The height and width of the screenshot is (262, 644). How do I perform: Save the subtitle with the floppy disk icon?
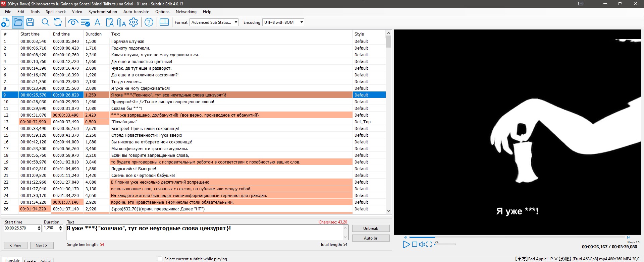tap(30, 22)
